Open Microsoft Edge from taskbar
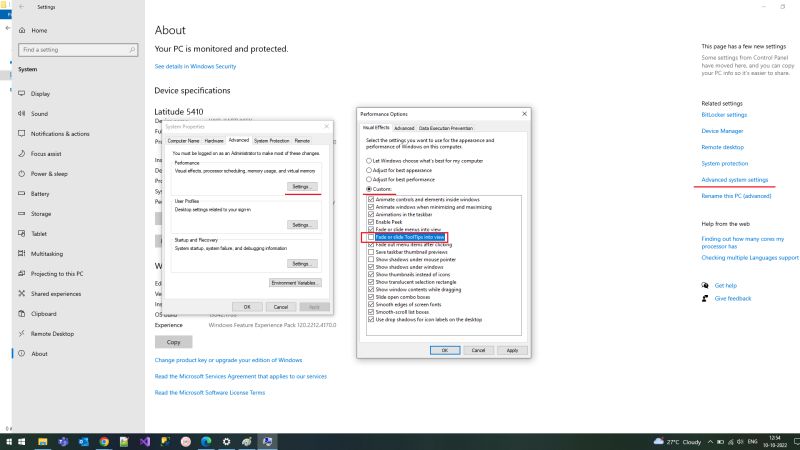 [x=206, y=442]
